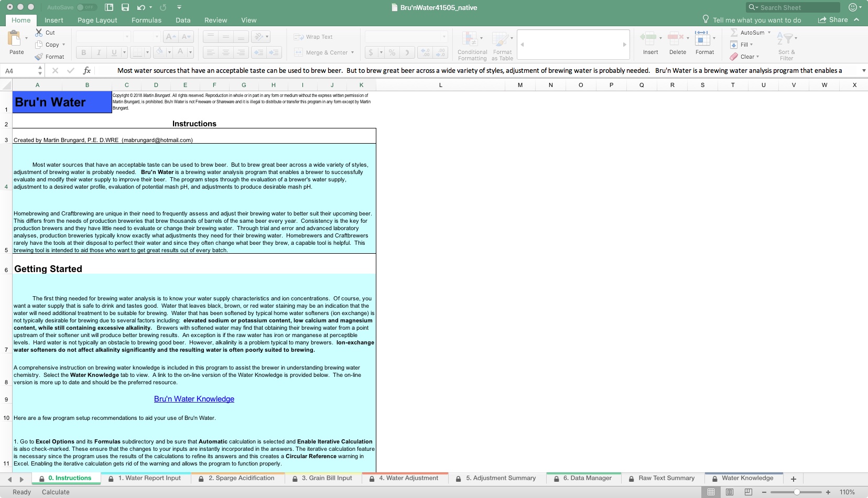Toggle align text right
Screen dimensions: 868x498
(x=241, y=52)
